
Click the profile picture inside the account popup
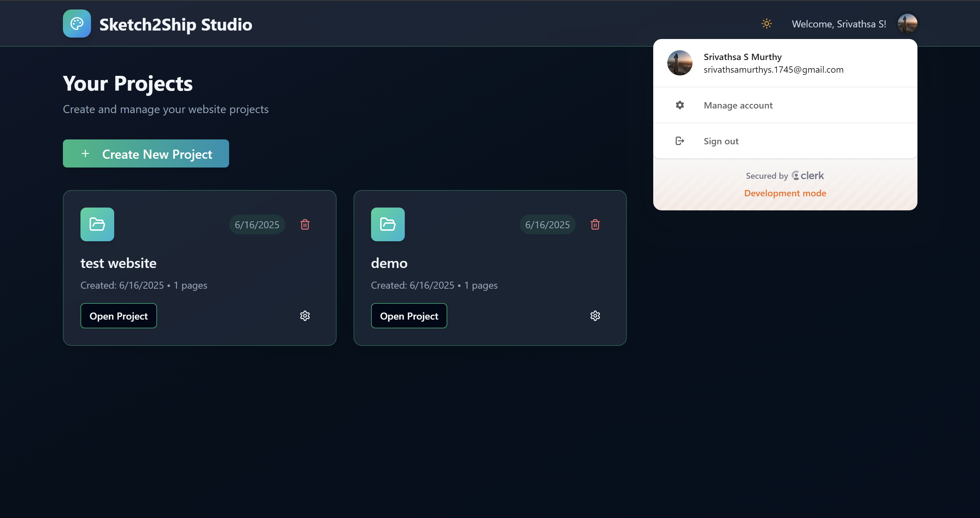click(x=680, y=63)
